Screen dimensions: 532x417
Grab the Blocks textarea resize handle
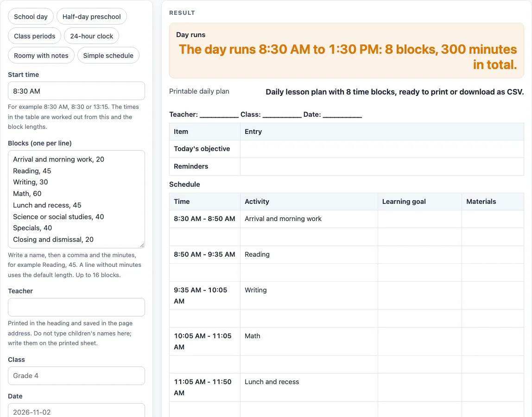coord(142,245)
